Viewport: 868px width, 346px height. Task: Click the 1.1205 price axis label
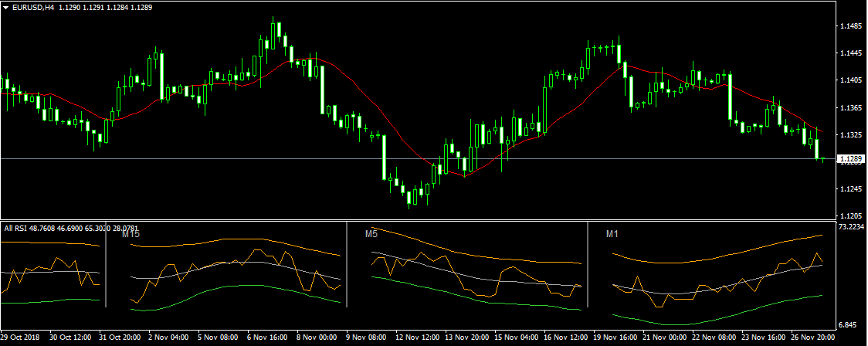[849, 216]
